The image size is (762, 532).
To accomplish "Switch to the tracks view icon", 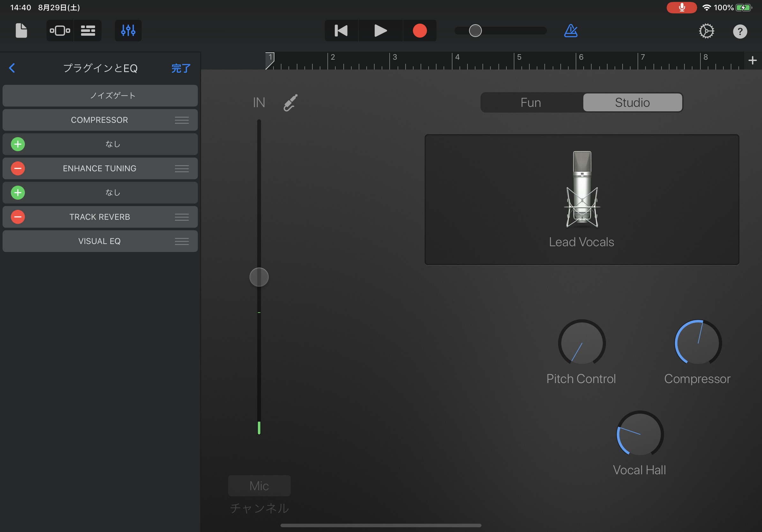I will click(88, 31).
